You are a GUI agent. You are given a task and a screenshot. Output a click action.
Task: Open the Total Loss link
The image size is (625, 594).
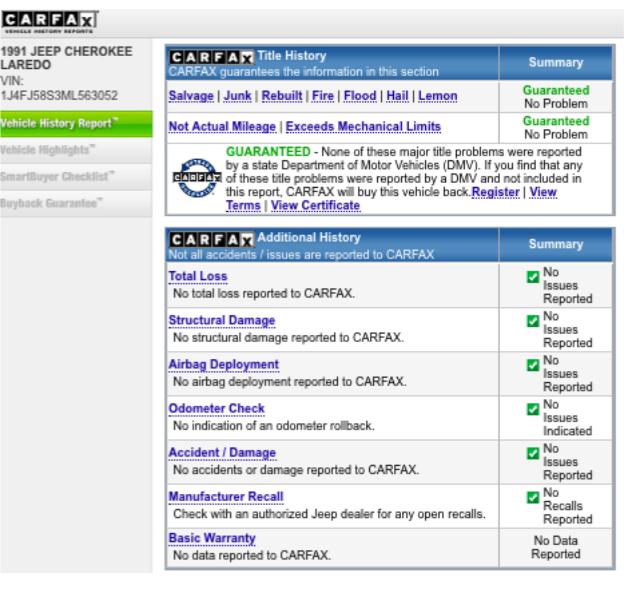pos(198,276)
